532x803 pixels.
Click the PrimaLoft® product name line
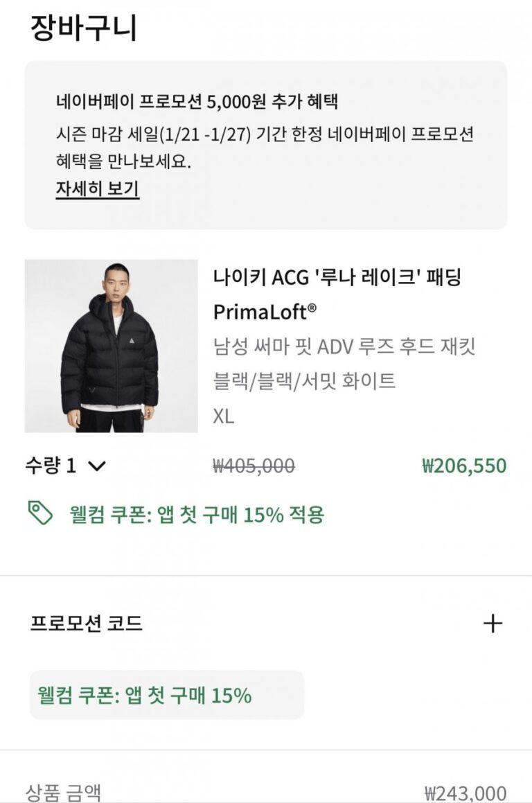click(265, 312)
